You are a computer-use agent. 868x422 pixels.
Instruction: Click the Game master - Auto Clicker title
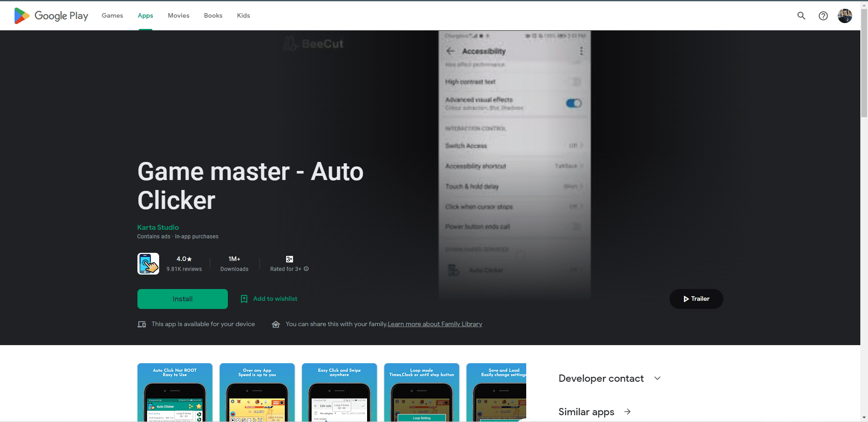click(x=250, y=186)
